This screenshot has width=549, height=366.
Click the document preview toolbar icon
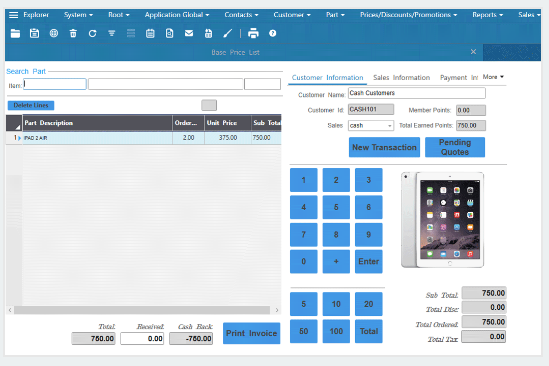point(169,34)
